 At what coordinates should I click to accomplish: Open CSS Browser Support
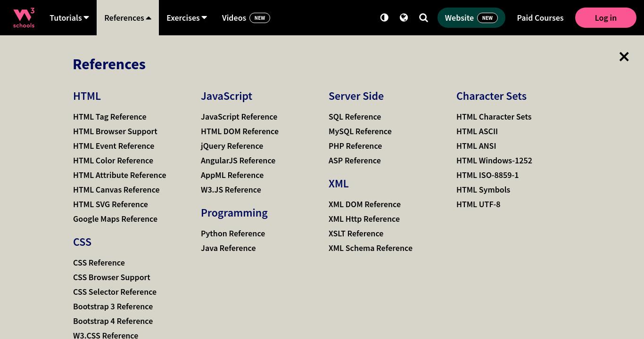point(111,277)
